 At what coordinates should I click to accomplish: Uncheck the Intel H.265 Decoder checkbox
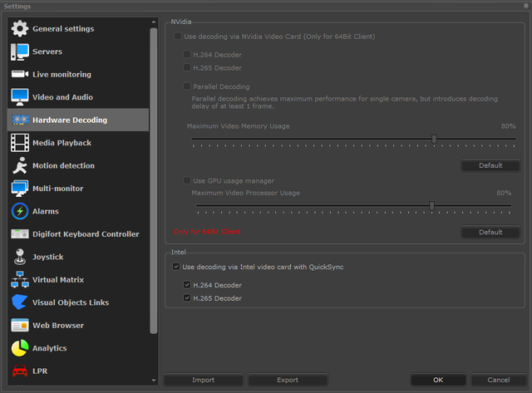pos(187,298)
